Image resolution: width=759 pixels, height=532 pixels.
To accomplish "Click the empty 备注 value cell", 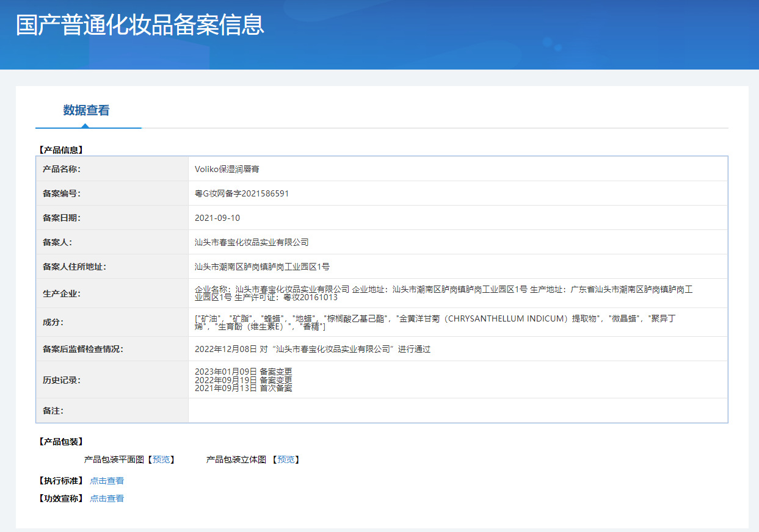I will click(457, 411).
